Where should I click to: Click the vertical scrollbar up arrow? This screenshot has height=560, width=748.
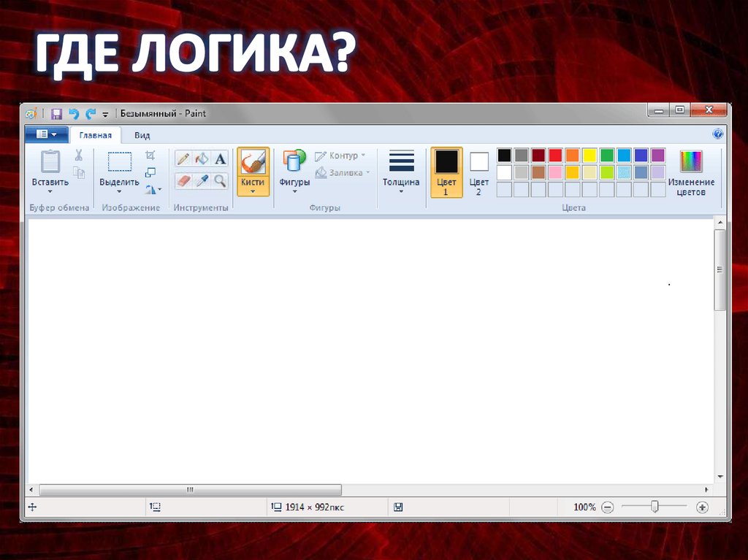coord(720,223)
